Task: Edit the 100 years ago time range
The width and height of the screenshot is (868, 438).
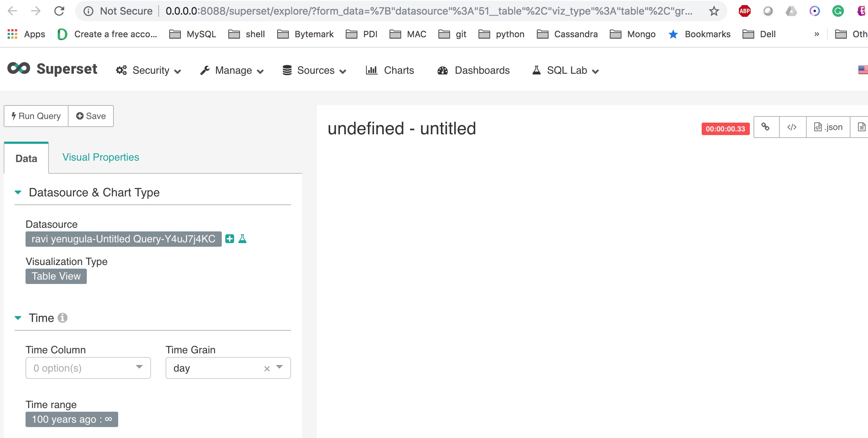Action: click(71, 419)
